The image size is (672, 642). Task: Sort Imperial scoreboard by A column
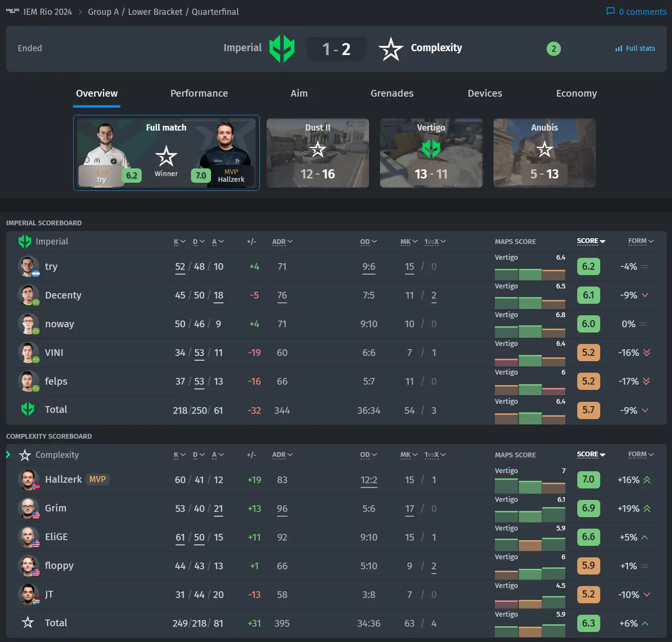click(x=218, y=242)
